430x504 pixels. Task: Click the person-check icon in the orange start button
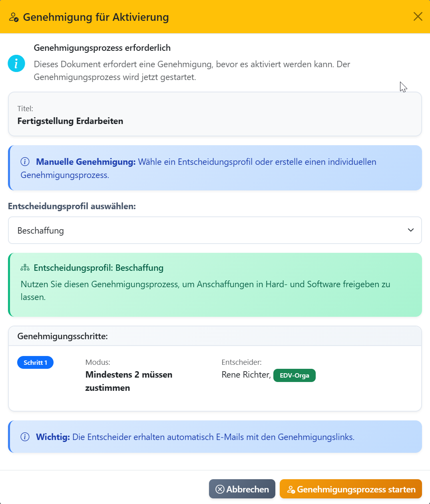pos(291,489)
